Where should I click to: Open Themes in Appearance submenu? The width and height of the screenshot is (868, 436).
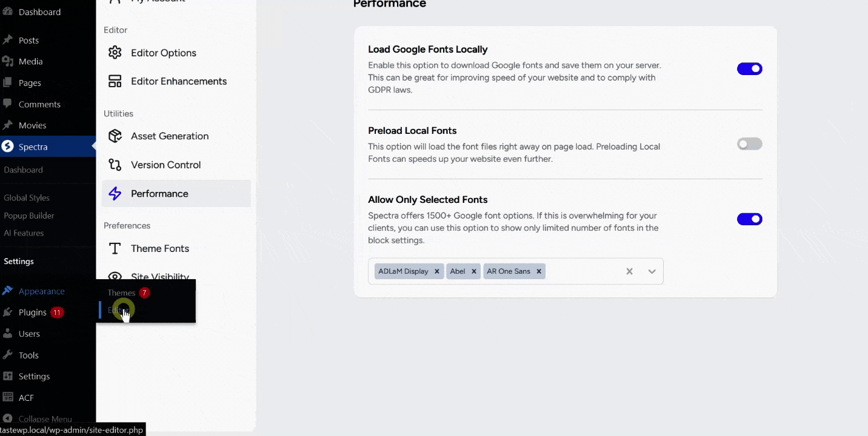pyautogui.click(x=121, y=293)
